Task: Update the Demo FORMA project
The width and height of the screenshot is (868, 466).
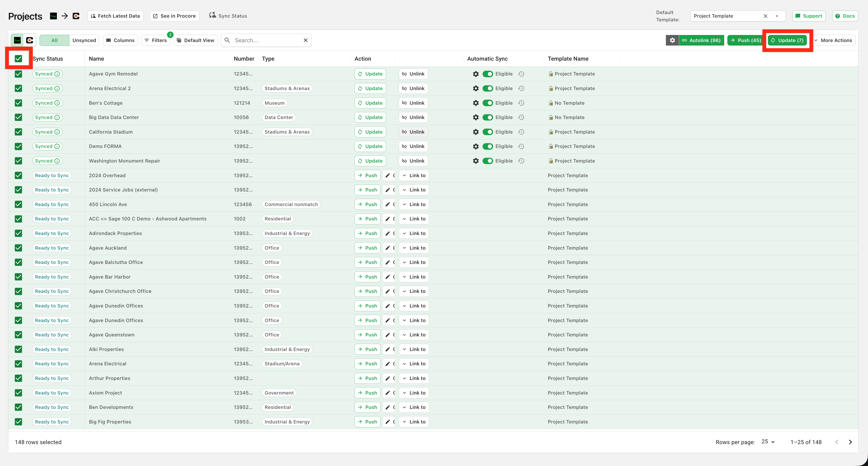Action: point(370,147)
